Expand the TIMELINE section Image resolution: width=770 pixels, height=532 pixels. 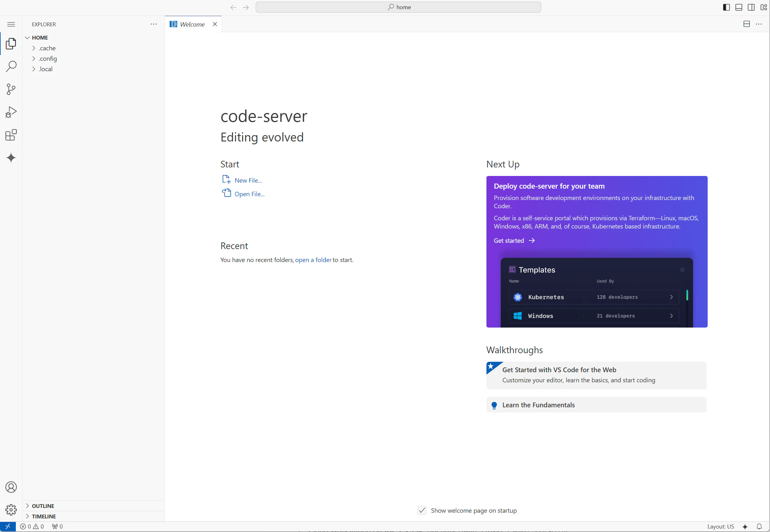click(x=93, y=516)
